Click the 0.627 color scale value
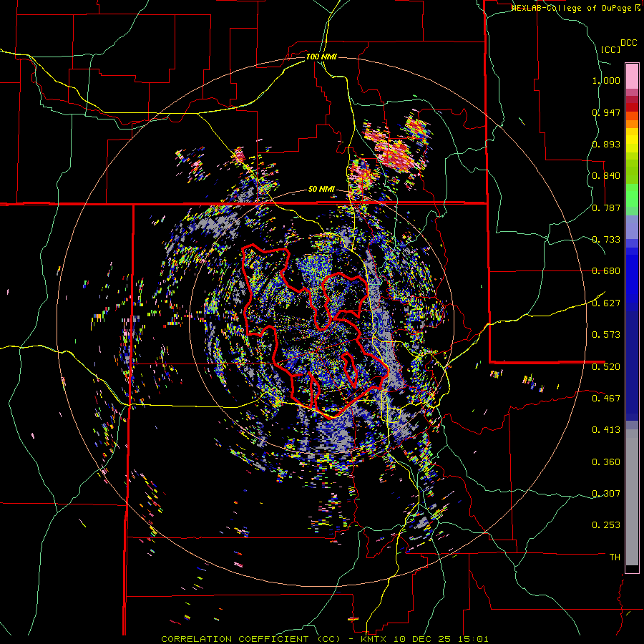 coord(606,303)
